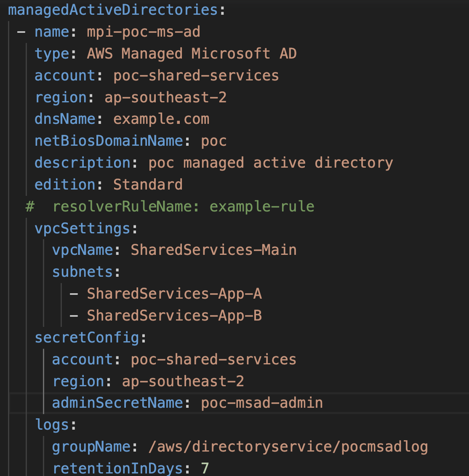Select the subnet entry SharedServices-App-A
The height and width of the screenshot is (476, 469).
pos(174,294)
